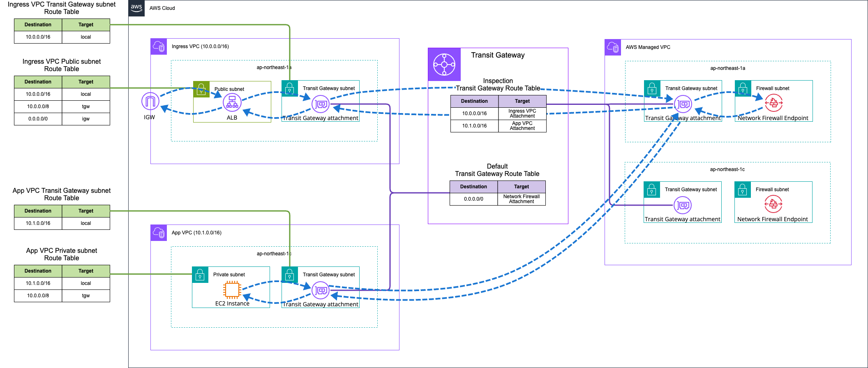The width and height of the screenshot is (868, 368).
Task: Click 10.0.0.0/8 in App Private subnet table
Action: [38, 296]
